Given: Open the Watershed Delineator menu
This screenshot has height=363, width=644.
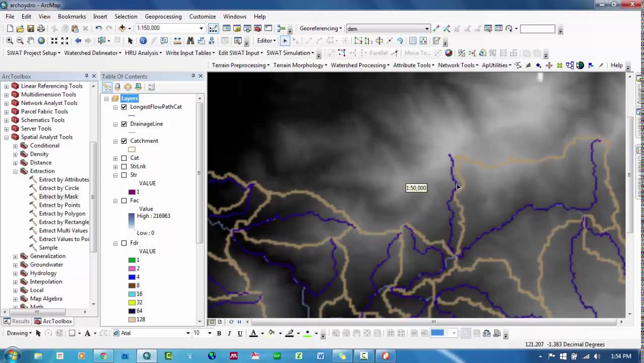Looking at the screenshot, I should [93, 53].
